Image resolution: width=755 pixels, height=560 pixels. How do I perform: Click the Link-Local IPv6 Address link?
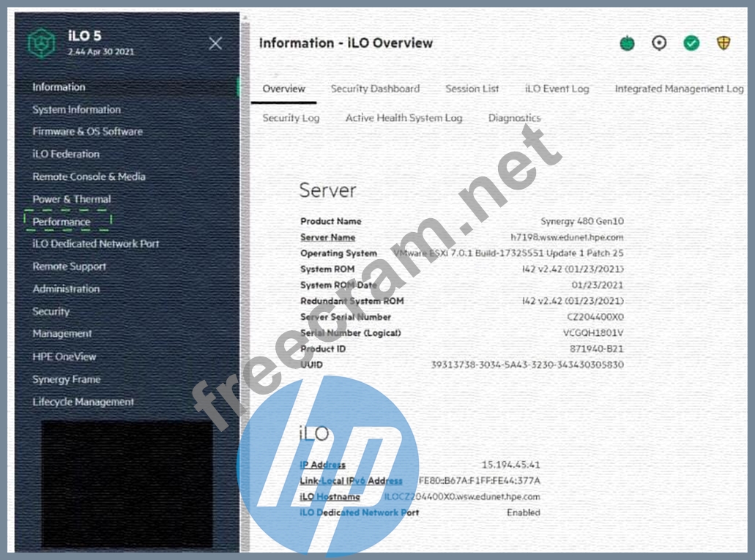[x=351, y=481]
